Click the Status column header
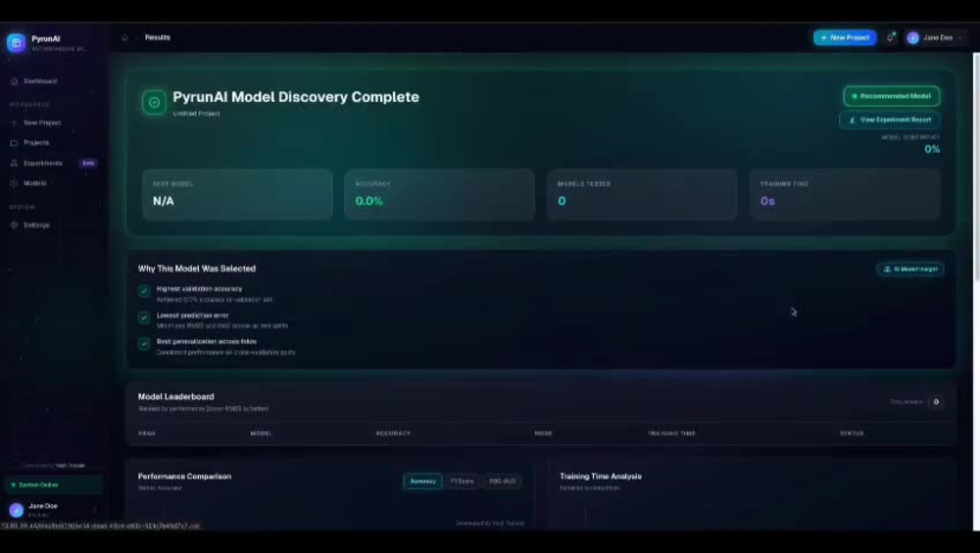980x553 pixels. 852,433
